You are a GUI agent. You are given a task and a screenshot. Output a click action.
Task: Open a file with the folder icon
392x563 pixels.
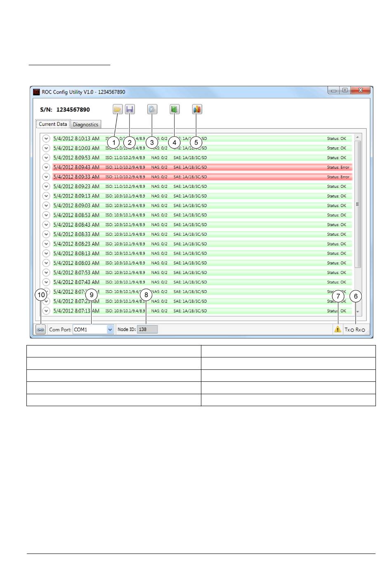click(118, 109)
